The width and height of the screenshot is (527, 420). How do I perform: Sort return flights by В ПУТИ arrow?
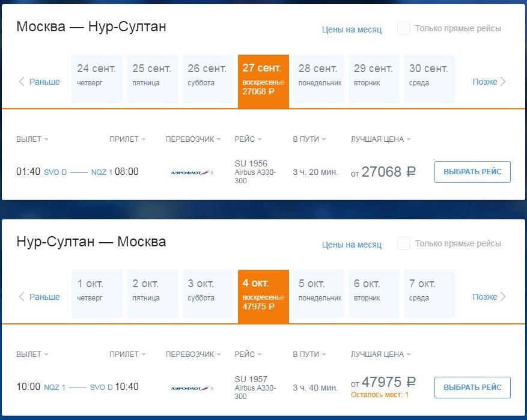(x=324, y=354)
